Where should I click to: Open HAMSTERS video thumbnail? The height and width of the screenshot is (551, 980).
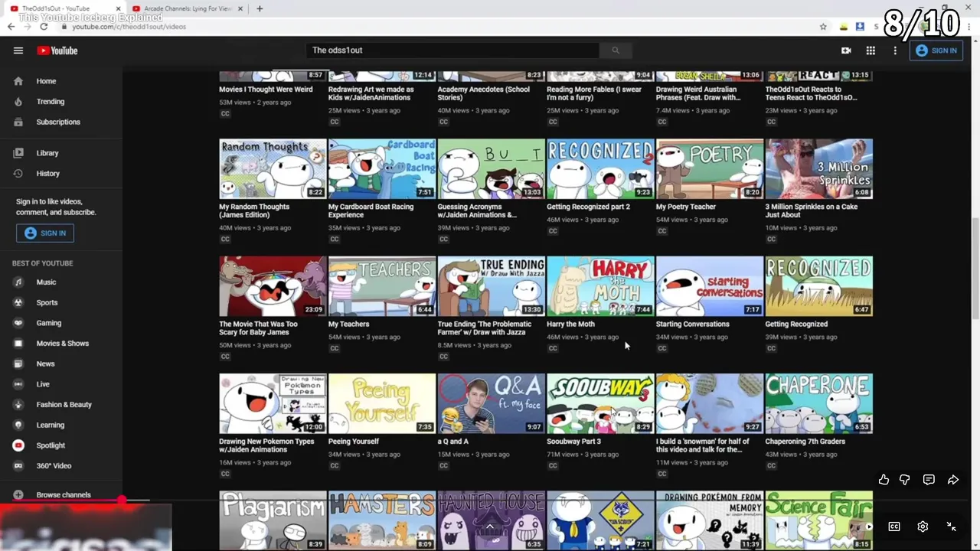click(x=382, y=520)
